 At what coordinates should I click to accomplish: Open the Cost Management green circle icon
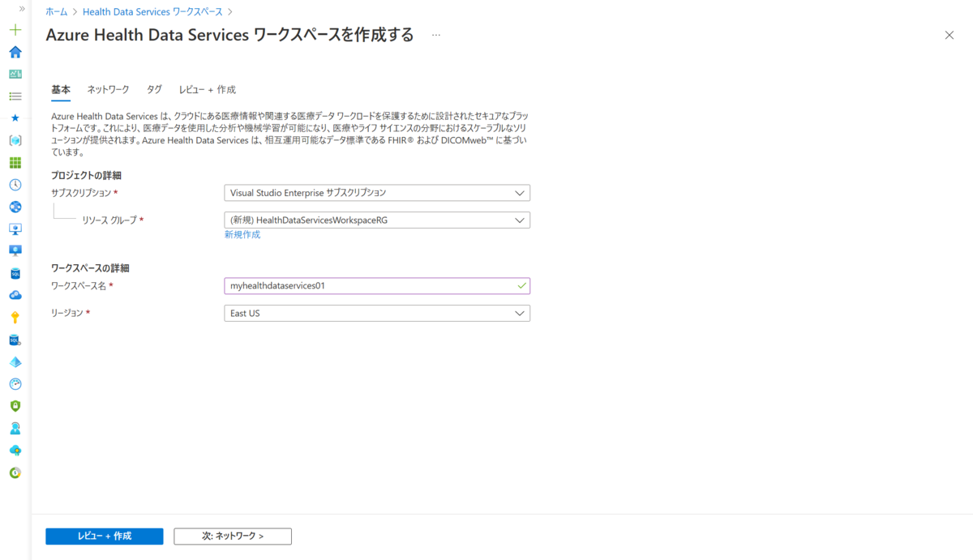pos(15,472)
